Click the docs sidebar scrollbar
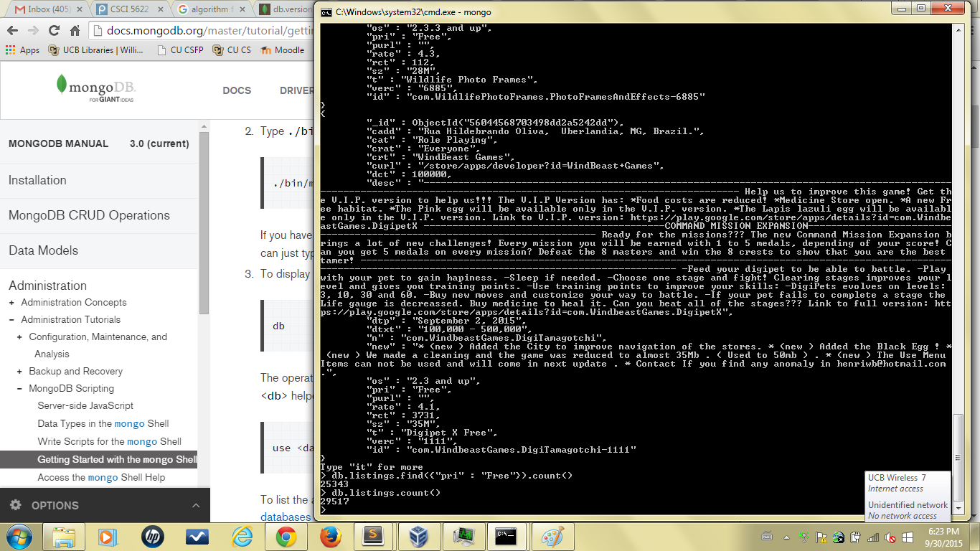Viewport: 980px width, 551px height. click(x=204, y=222)
